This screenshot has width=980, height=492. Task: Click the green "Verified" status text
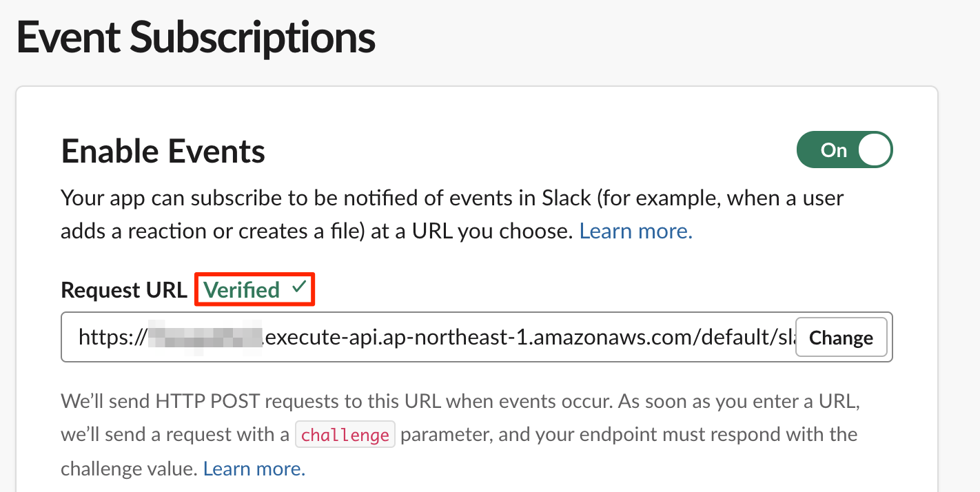point(241,290)
